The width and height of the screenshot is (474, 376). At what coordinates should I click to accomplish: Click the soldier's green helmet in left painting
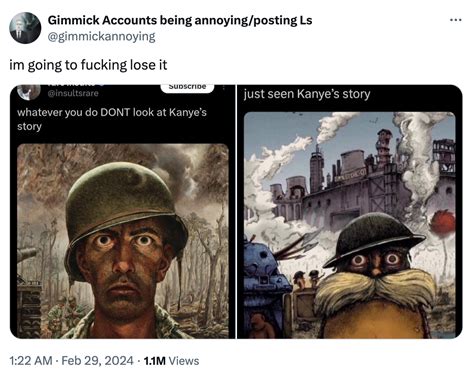coord(125,203)
